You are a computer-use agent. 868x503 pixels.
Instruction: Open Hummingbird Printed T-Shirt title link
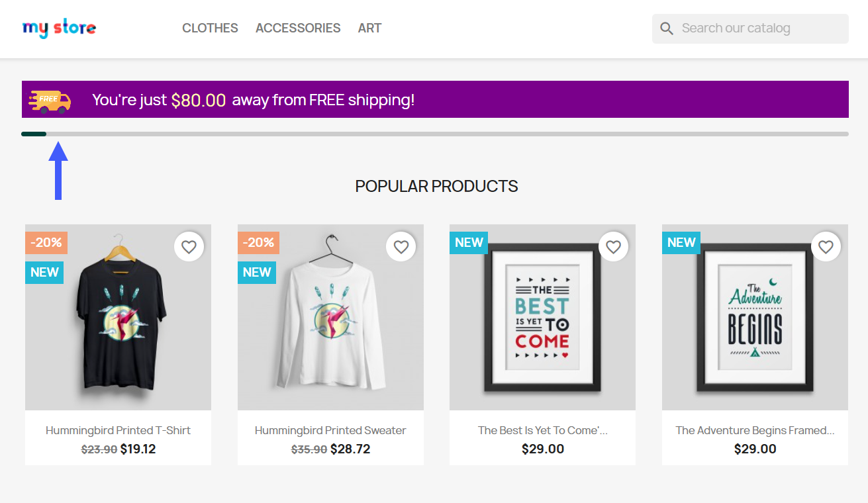pos(118,430)
